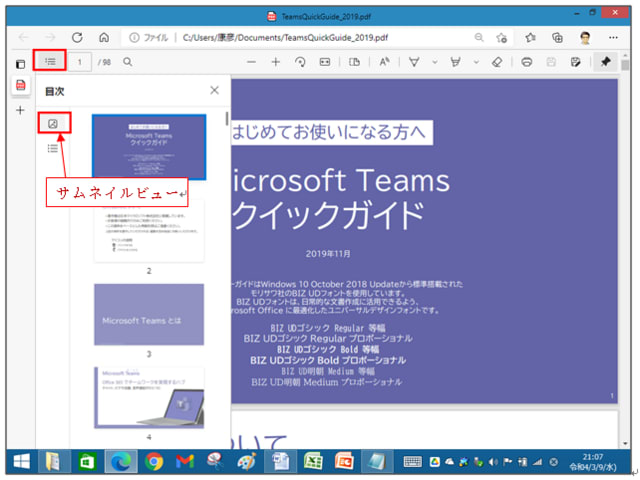This screenshot has width=640, height=480.
Task: Print the PDF document
Action: 527,62
